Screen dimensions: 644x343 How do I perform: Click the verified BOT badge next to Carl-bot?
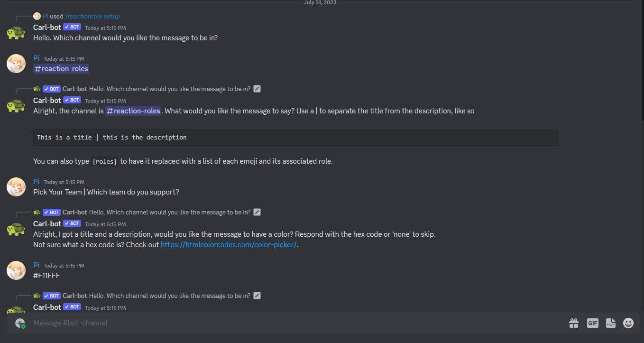(72, 27)
